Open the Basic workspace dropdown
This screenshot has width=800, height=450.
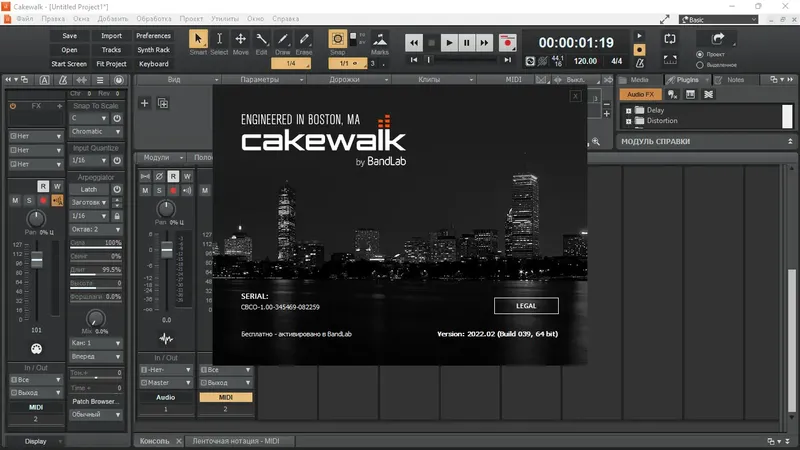718,19
